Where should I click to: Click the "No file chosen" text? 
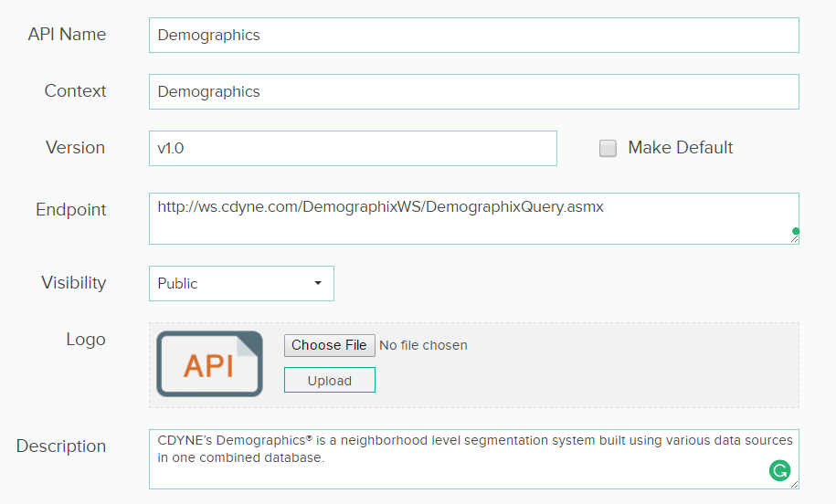(423, 345)
